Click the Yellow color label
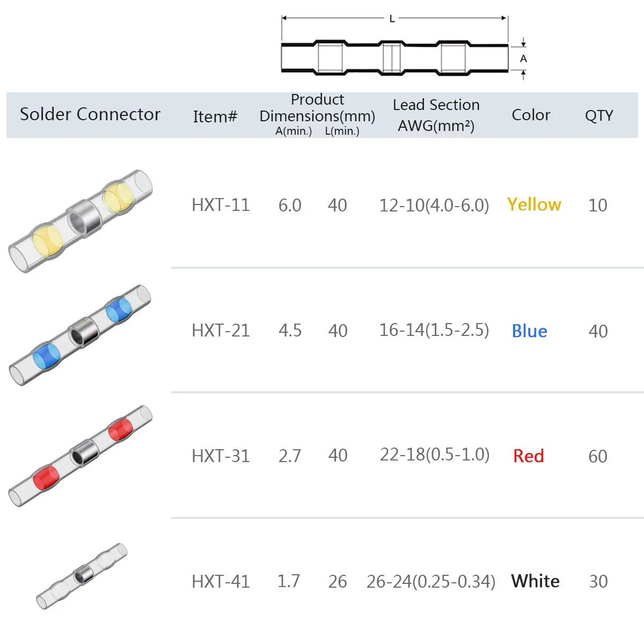 (x=534, y=204)
